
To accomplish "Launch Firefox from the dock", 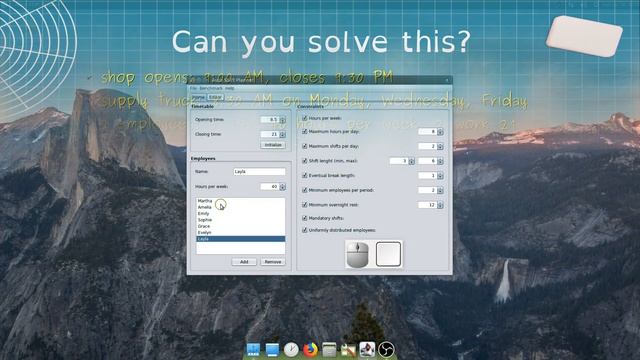I will (x=310, y=350).
